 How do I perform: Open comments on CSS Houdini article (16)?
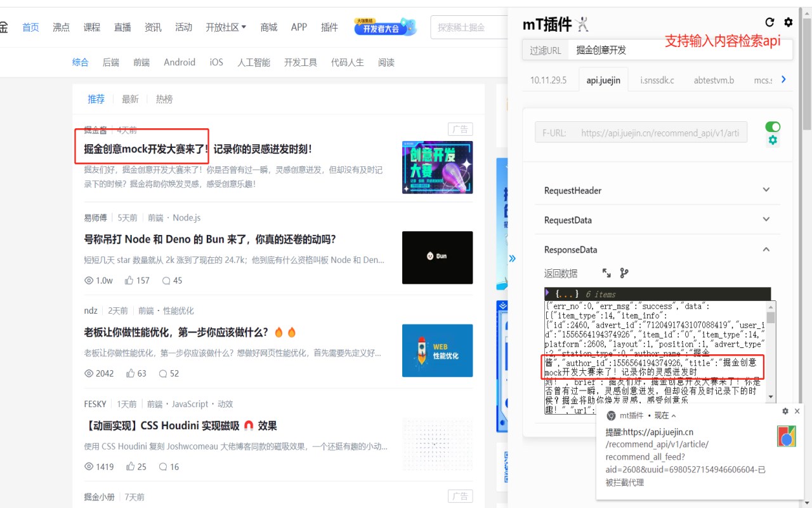pyautogui.click(x=169, y=467)
